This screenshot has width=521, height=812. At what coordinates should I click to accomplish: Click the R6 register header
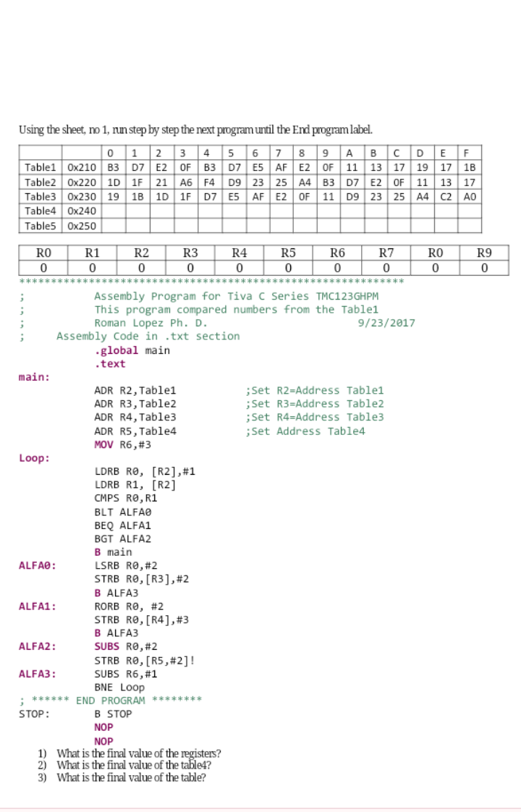pyautogui.click(x=337, y=253)
